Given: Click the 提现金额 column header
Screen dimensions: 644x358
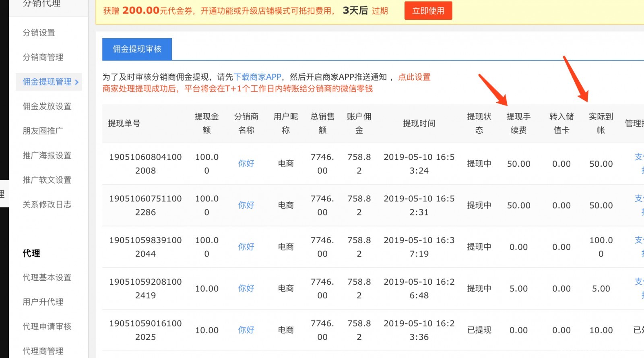Looking at the screenshot, I should click(x=206, y=123).
